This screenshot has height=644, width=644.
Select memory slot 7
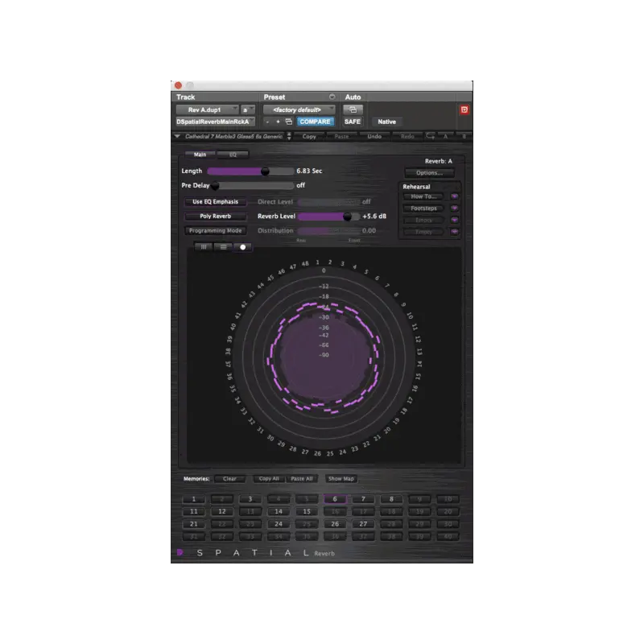363,499
